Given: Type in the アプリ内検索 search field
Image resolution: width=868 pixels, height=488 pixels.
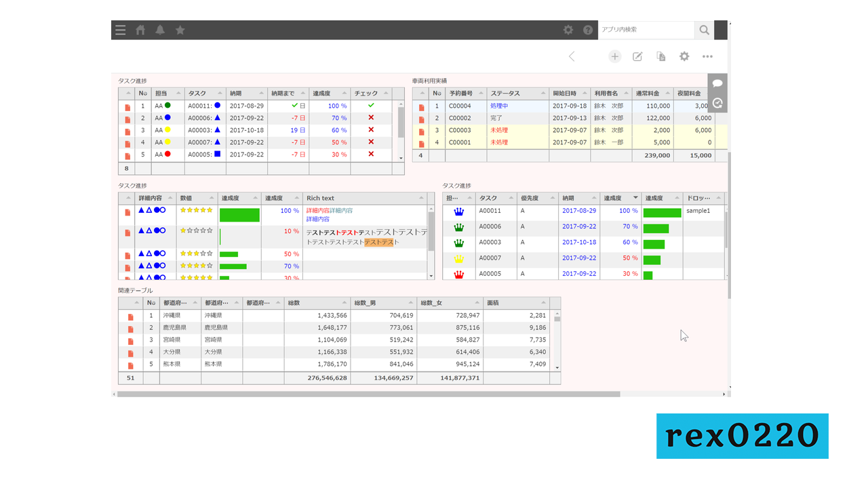Looking at the screenshot, I should click(x=646, y=30).
